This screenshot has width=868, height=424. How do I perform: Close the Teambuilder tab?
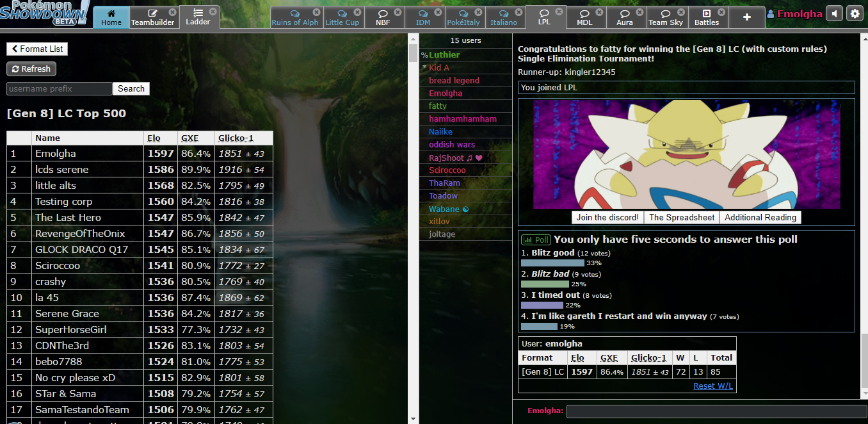click(x=172, y=12)
